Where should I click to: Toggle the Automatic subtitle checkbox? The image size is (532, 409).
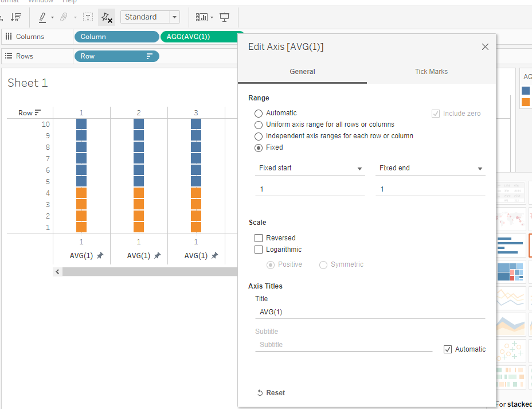pos(448,349)
